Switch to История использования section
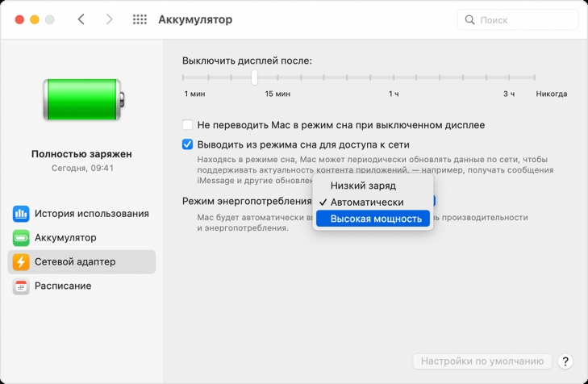The width and height of the screenshot is (588, 384). pos(91,214)
